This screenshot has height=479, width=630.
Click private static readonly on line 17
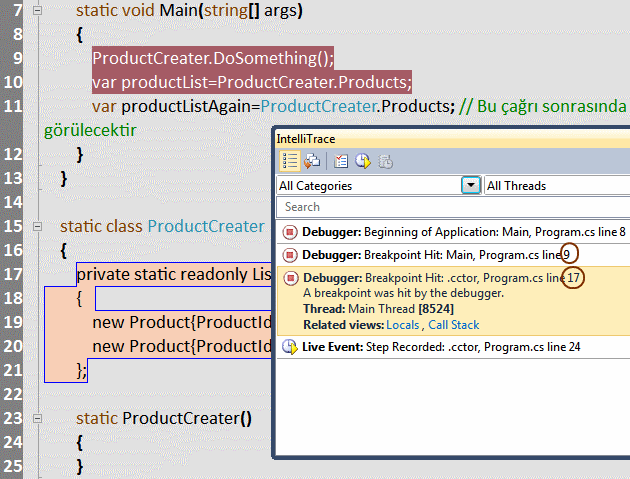162,274
